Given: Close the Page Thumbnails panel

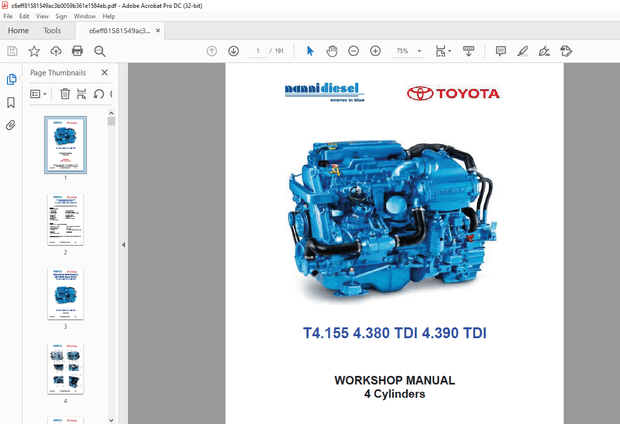Looking at the screenshot, I should click(104, 72).
